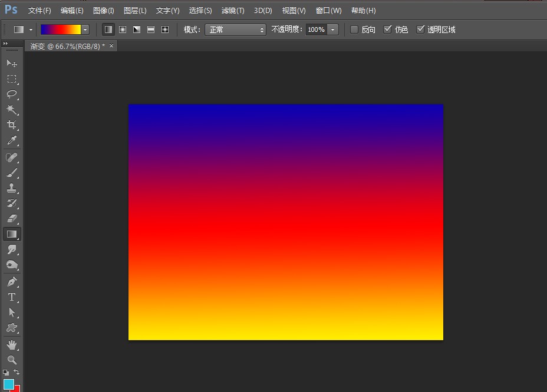The height and width of the screenshot is (392, 547).
Task: Open the 滤镜(T) menu
Action: [x=233, y=11]
